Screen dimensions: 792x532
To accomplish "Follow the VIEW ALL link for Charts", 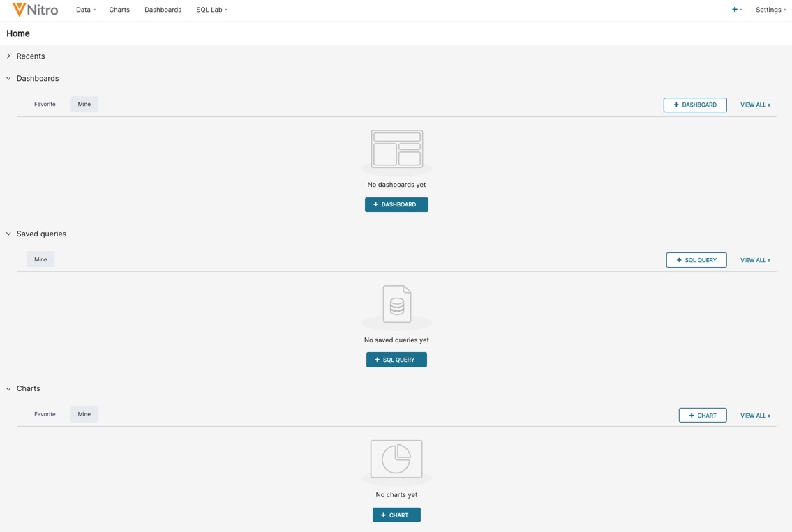I will click(x=755, y=416).
